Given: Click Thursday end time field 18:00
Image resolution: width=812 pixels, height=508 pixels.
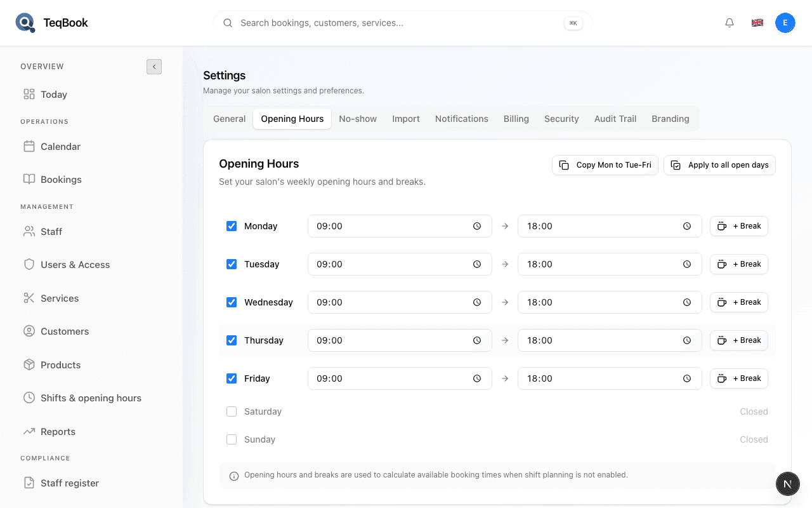Looking at the screenshot, I should pyautogui.click(x=610, y=340).
